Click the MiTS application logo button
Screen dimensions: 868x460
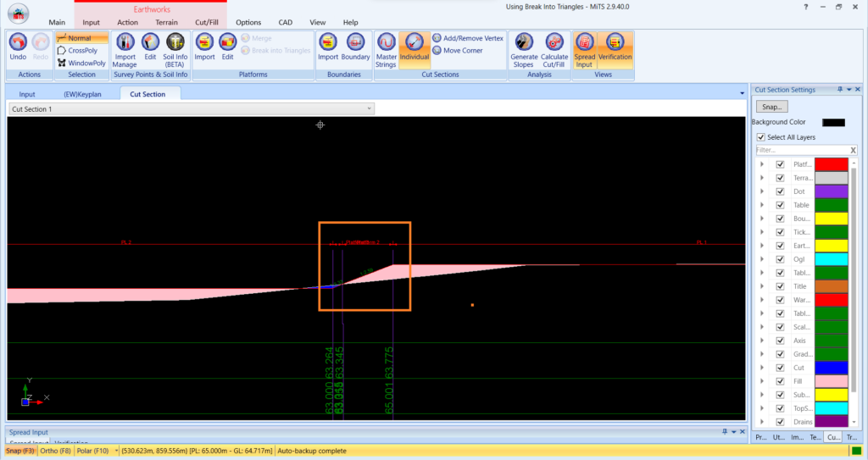point(19,14)
